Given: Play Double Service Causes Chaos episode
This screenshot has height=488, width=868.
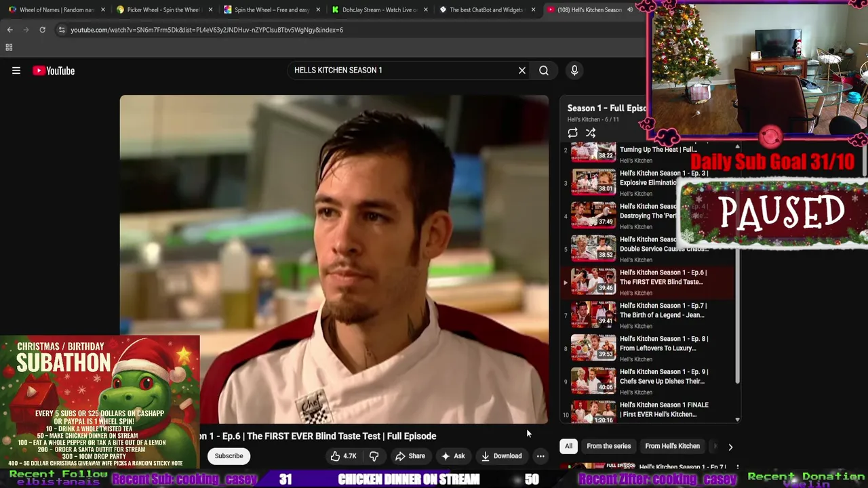Looking at the screenshot, I should point(648,249).
